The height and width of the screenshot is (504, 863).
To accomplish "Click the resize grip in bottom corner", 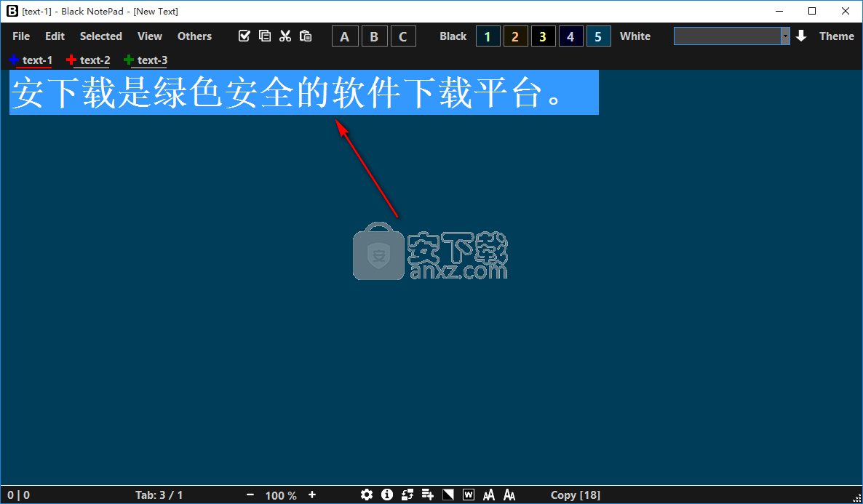I will [856, 497].
